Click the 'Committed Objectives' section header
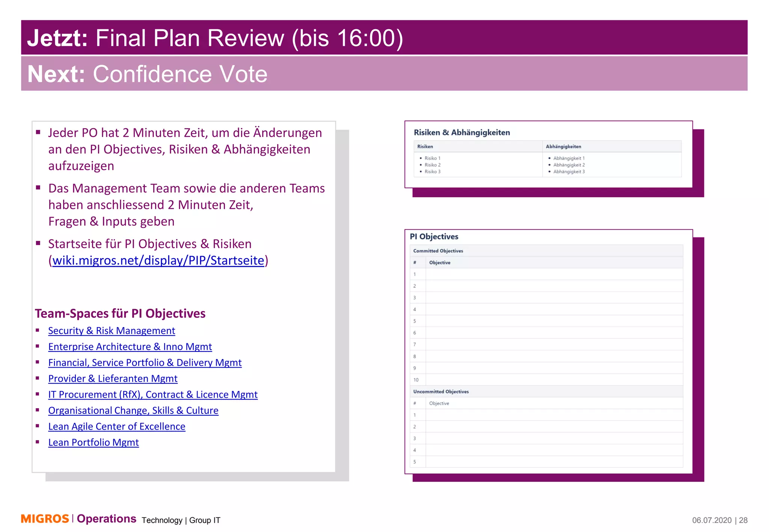 pos(546,251)
